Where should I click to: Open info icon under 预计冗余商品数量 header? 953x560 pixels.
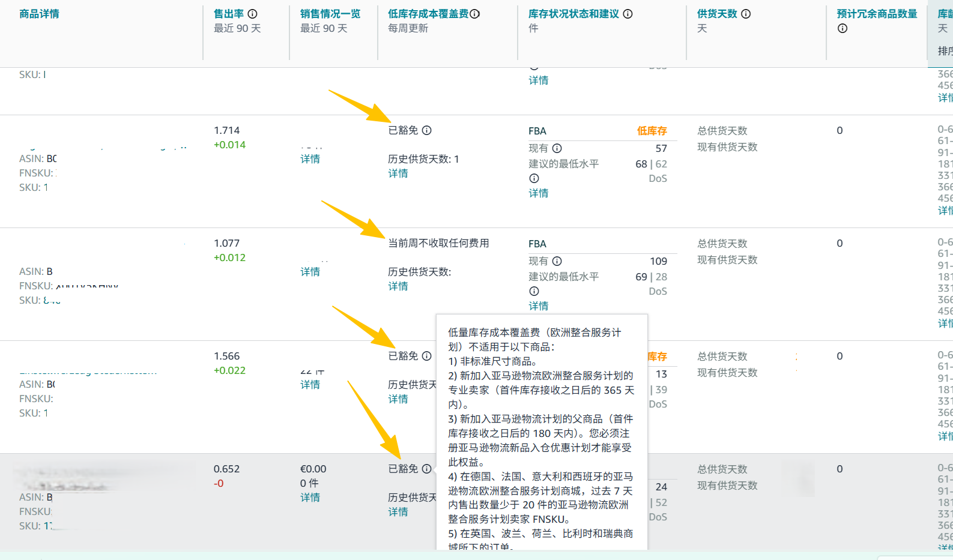[x=843, y=28]
